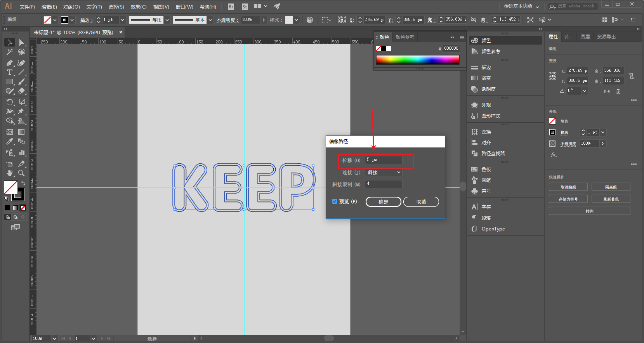Select the Eyedropper tool

(x=10, y=142)
